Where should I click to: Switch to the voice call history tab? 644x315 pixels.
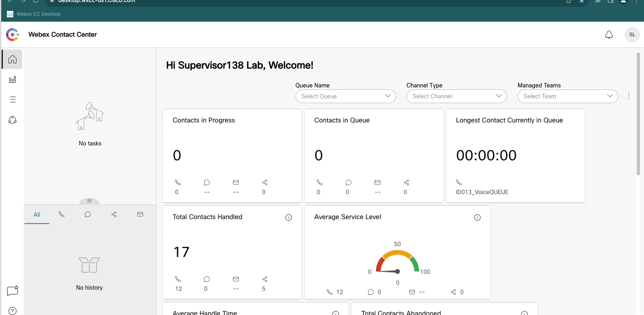pos(62,215)
